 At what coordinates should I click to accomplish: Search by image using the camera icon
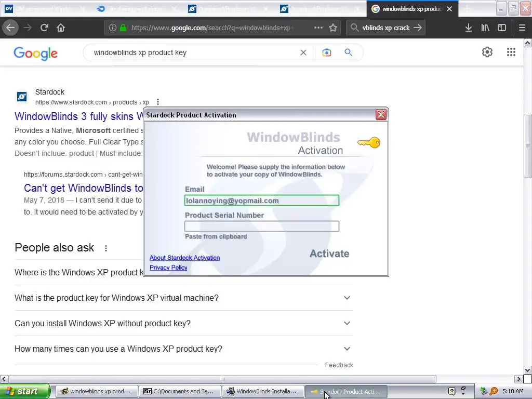(x=327, y=52)
